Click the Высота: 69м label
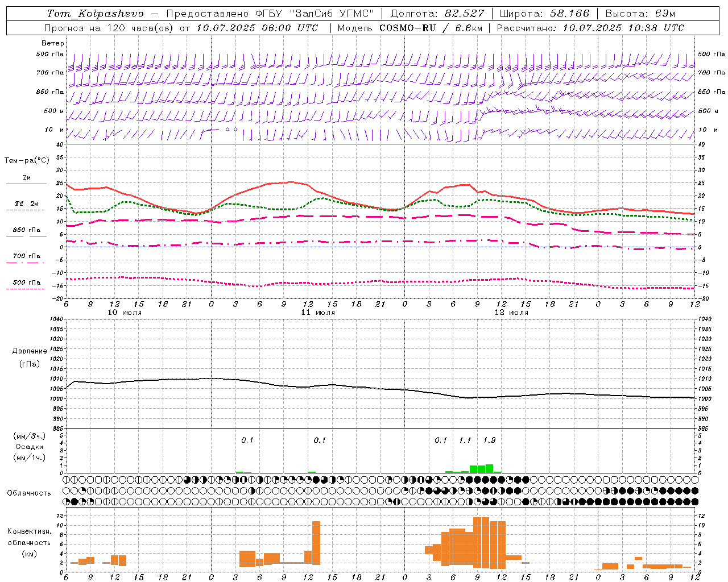Screen dimensions: 728x582 click(640, 14)
